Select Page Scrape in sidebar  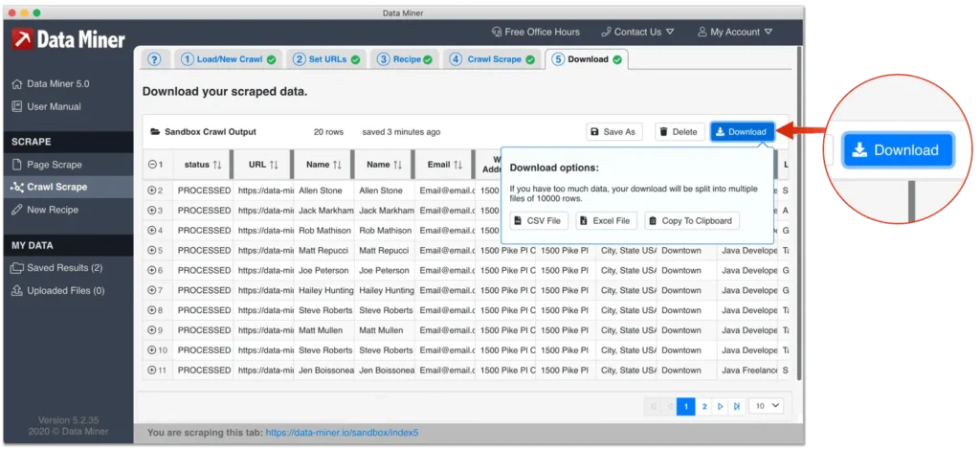coord(47,165)
